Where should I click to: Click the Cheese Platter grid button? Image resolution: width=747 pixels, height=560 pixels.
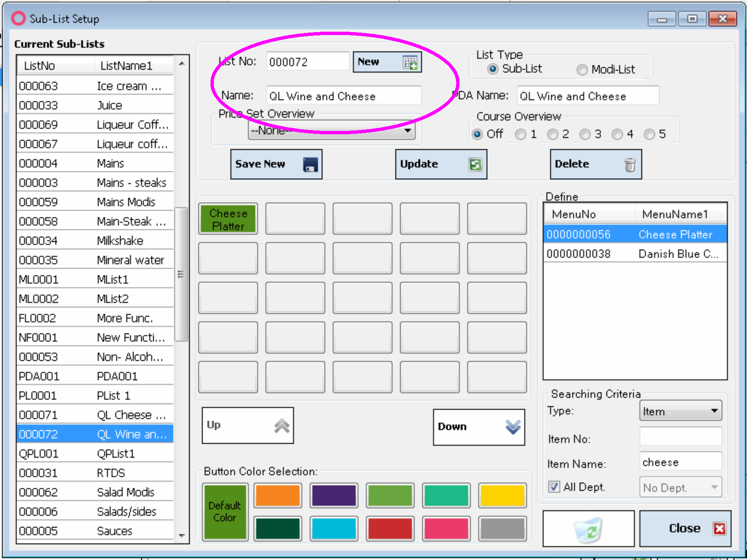(228, 219)
